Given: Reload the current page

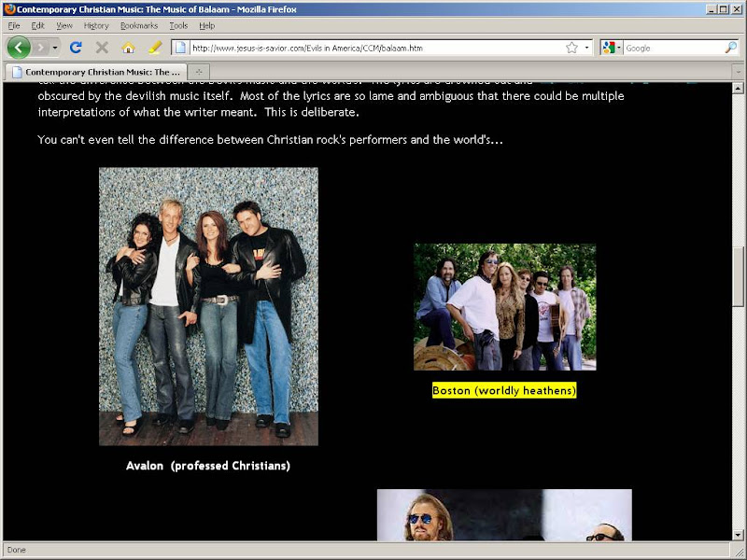Looking at the screenshot, I should (76, 48).
